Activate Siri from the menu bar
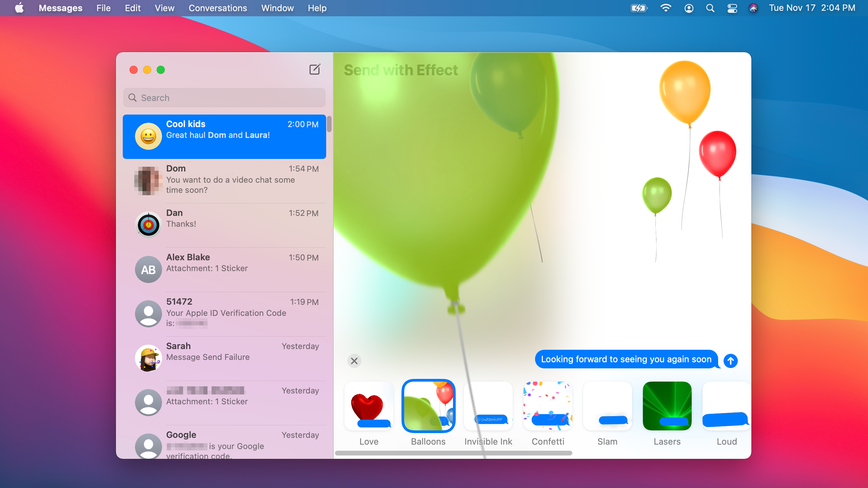Viewport: 868px width, 488px height. [x=753, y=8]
